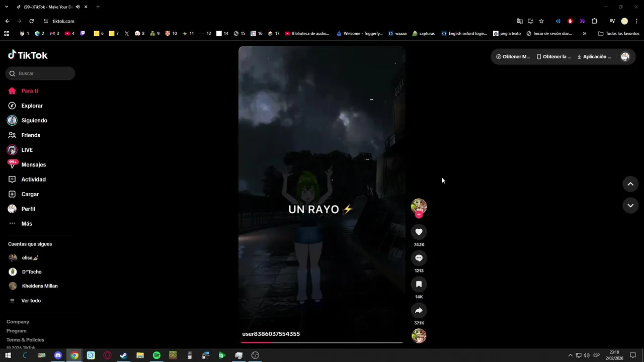
Task: Open the translate page icon in address bar
Action: [x=520, y=21]
